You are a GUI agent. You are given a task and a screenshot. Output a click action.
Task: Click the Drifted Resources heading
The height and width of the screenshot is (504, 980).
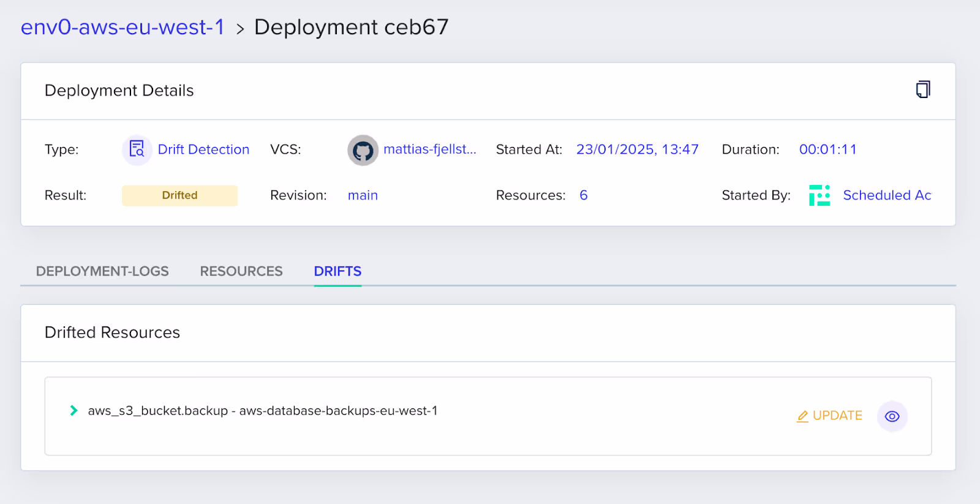click(x=112, y=333)
